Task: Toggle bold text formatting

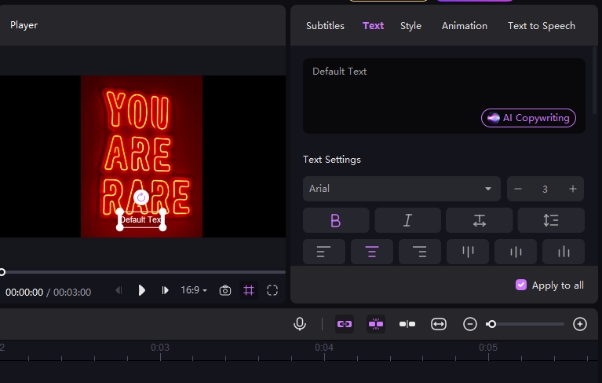Action: [x=336, y=220]
